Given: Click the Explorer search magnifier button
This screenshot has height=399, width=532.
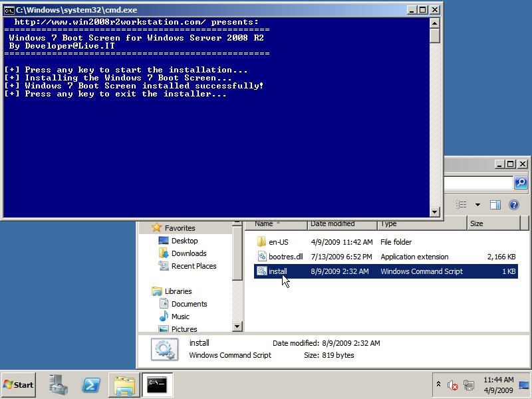Looking at the screenshot, I should tap(521, 182).
